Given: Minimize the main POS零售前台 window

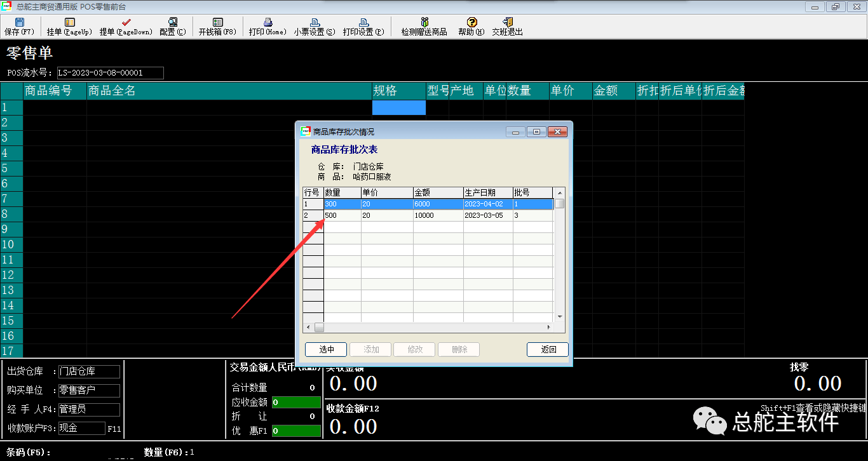Looking at the screenshot, I should (x=814, y=6).
